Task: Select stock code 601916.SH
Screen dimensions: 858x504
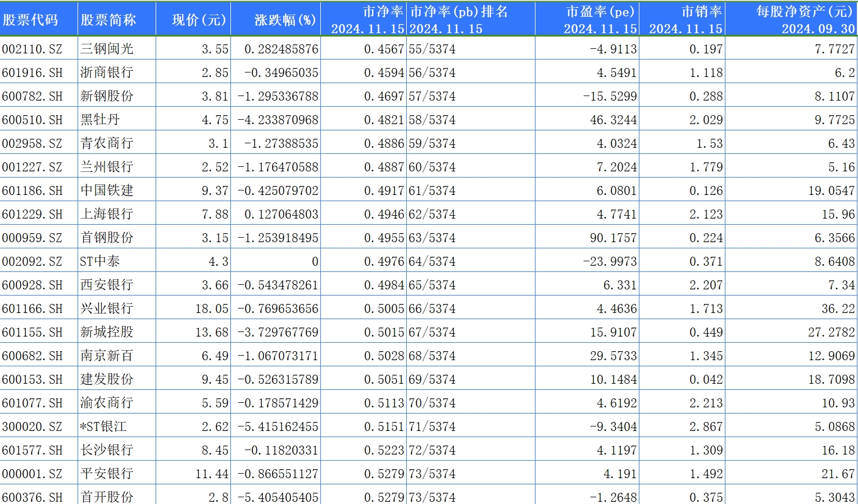Action: tap(32, 73)
